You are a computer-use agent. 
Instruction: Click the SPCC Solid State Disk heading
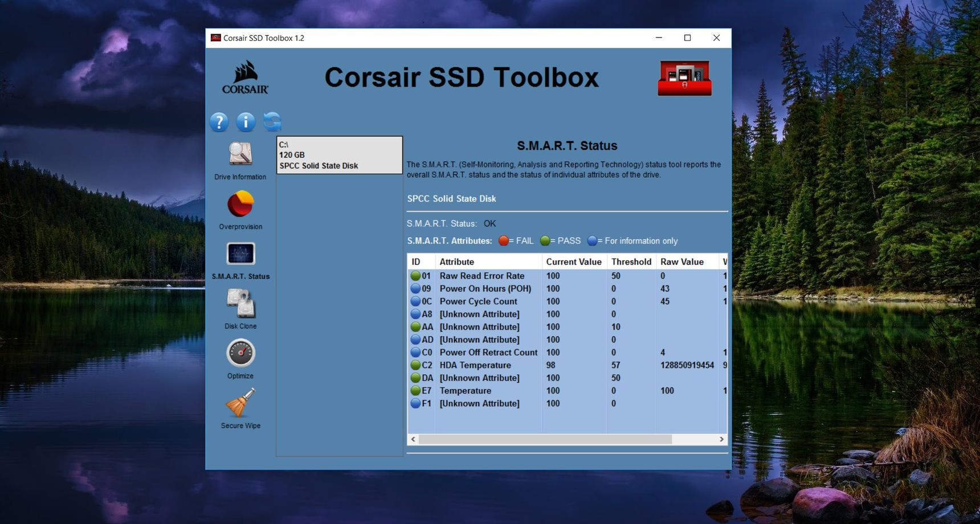click(x=451, y=199)
